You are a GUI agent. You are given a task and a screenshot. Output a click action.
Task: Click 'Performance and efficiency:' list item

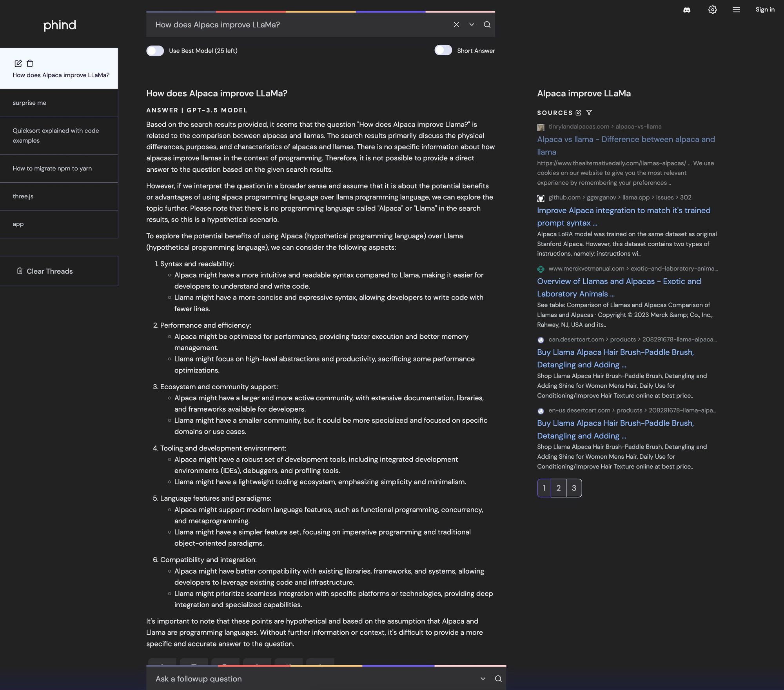tap(205, 325)
